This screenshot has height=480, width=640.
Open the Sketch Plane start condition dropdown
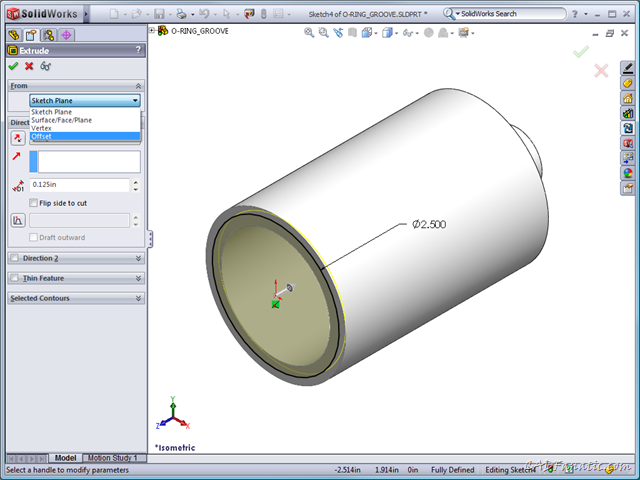click(x=85, y=100)
